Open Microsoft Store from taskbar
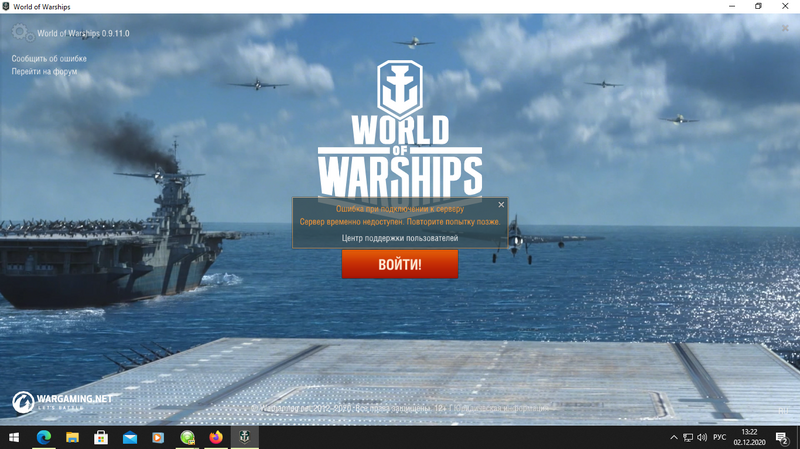Screen dimensions: 800x449 click(x=101, y=438)
